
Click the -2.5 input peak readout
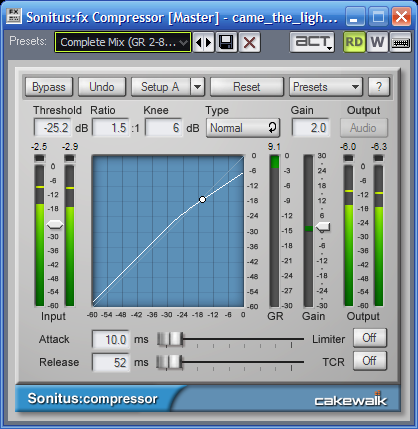pyautogui.click(x=39, y=147)
